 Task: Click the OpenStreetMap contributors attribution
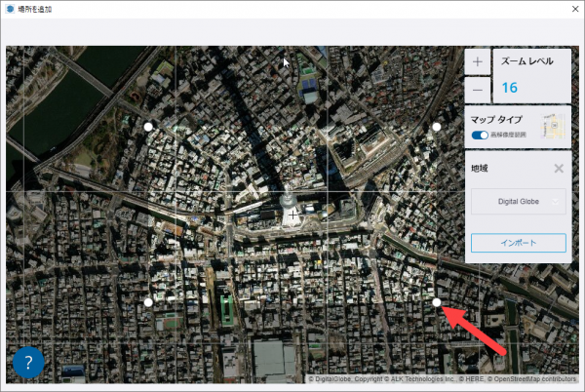click(538, 379)
